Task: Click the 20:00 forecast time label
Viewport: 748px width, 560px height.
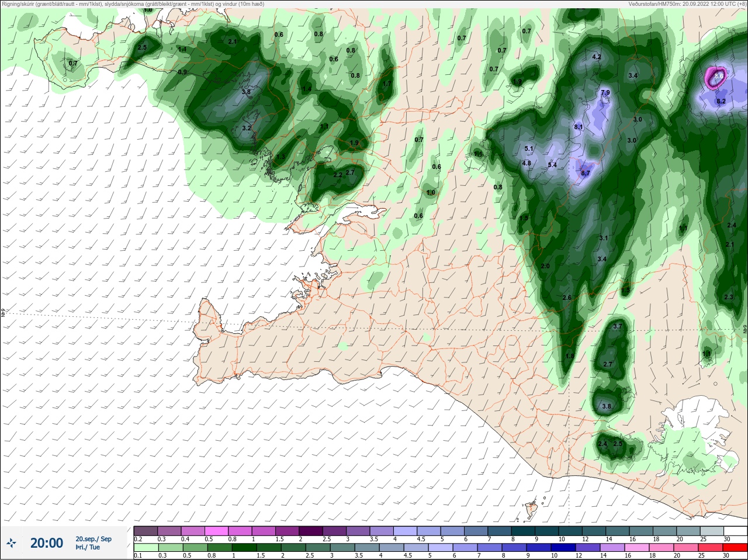Action: tap(47, 543)
